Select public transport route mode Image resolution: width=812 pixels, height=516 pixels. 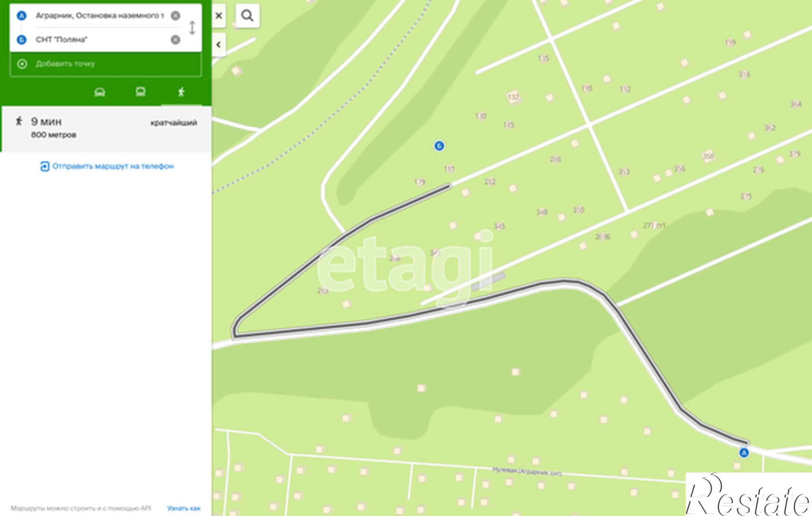[x=140, y=92]
